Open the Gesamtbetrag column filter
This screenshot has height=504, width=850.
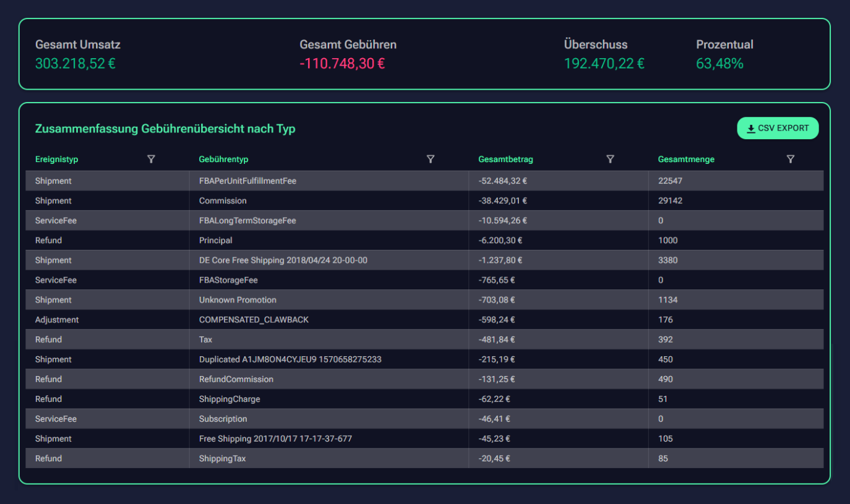pos(611,159)
